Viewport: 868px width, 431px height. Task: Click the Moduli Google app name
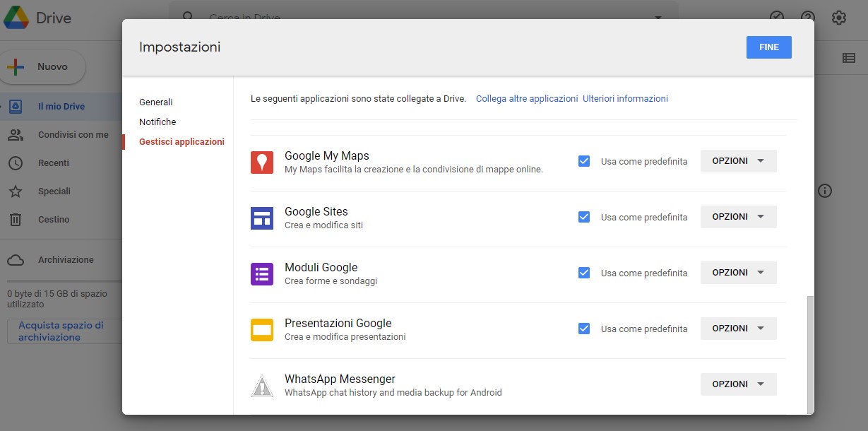(x=321, y=268)
